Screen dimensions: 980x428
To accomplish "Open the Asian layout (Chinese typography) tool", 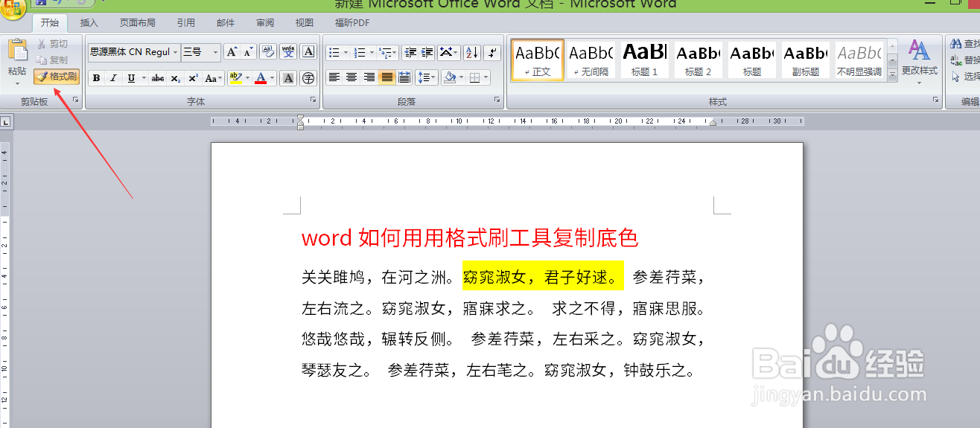I will pyautogui.click(x=448, y=52).
